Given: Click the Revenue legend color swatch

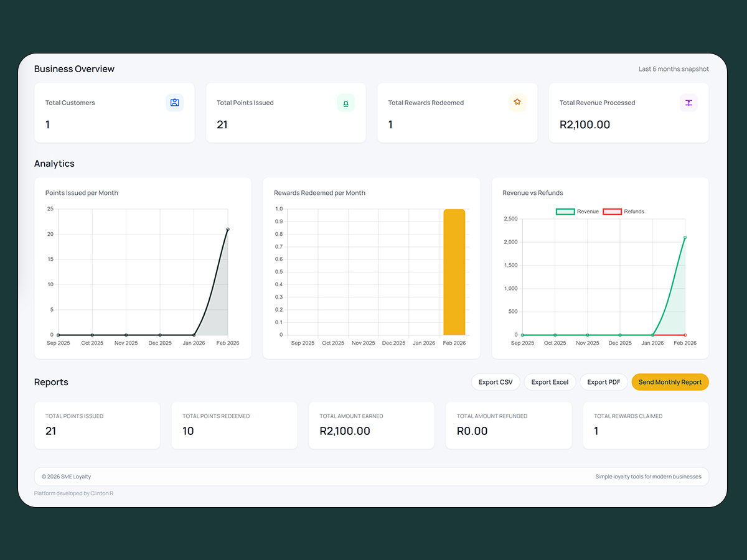Looking at the screenshot, I should 564,212.
